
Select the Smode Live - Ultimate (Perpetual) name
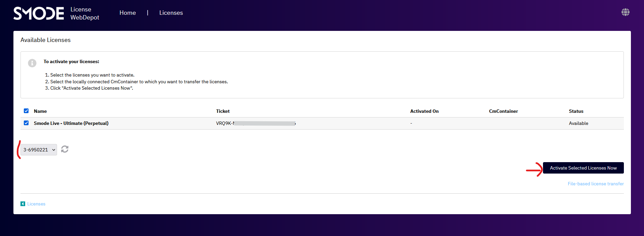(71, 123)
